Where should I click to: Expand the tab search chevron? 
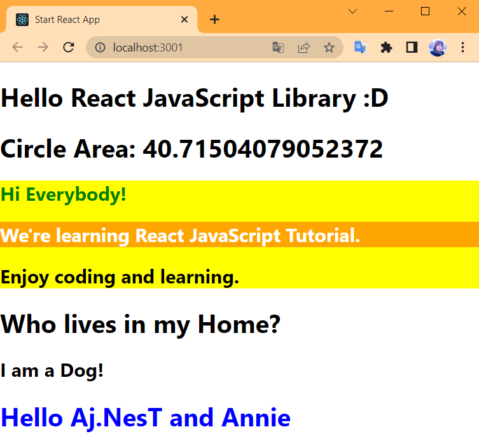(353, 11)
